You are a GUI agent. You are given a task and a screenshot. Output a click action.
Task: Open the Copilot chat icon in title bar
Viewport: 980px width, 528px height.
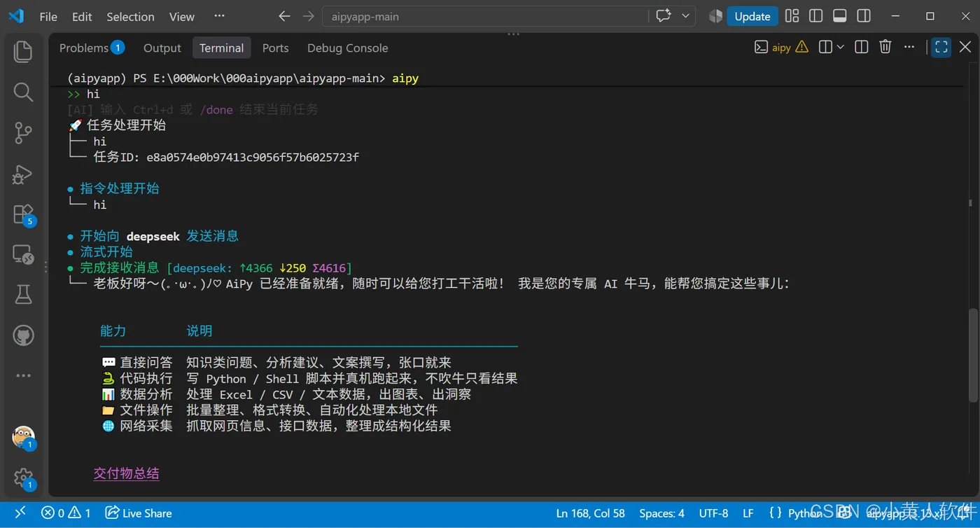click(x=663, y=16)
